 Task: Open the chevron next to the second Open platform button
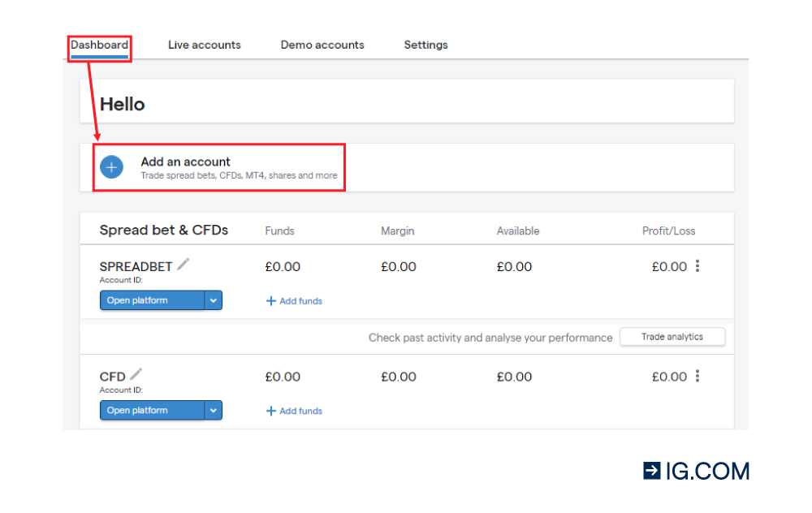coord(213,410)
